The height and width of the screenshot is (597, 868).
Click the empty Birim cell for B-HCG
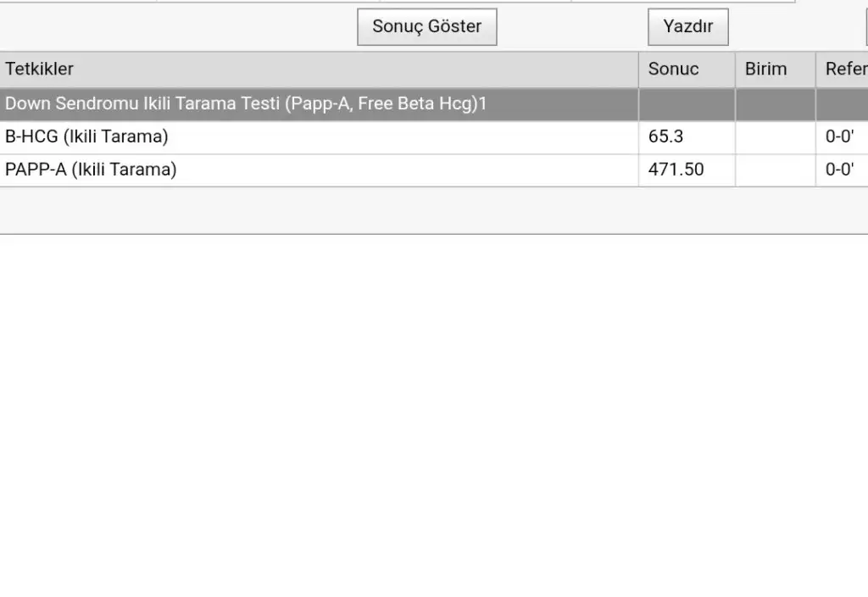click(776, 137)
